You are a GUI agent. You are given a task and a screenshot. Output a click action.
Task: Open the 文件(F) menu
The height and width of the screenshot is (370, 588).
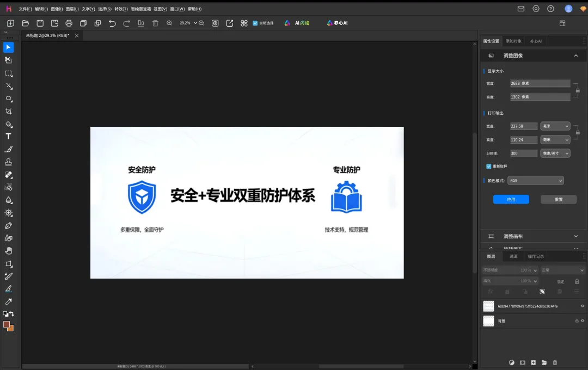click(26, 9)
